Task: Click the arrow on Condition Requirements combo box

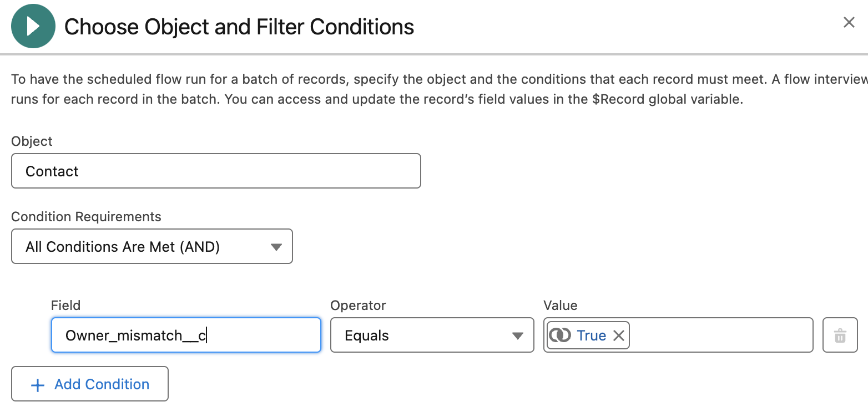Action: pyautogui.click(x=276, y=247)
